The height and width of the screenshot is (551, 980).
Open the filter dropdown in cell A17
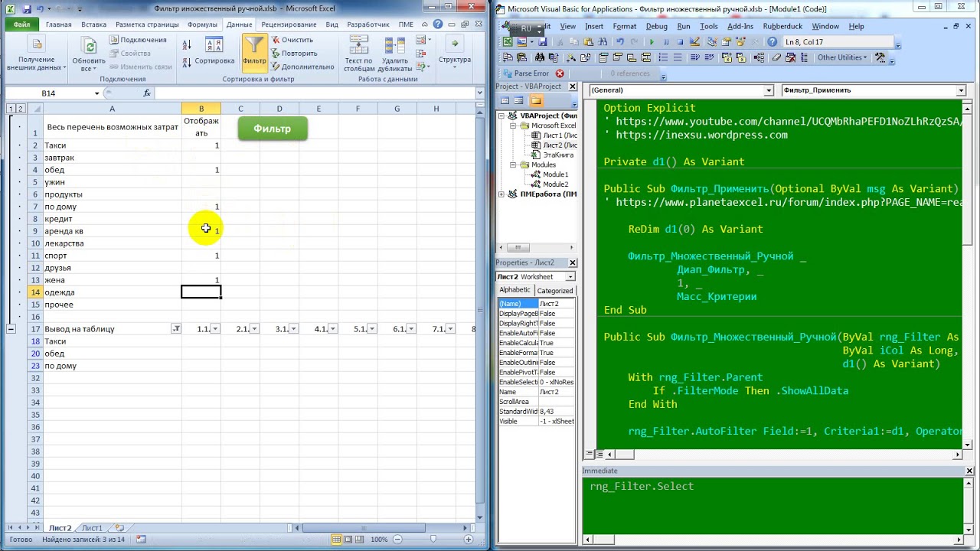pyautogui.click(x=176, y=329)
